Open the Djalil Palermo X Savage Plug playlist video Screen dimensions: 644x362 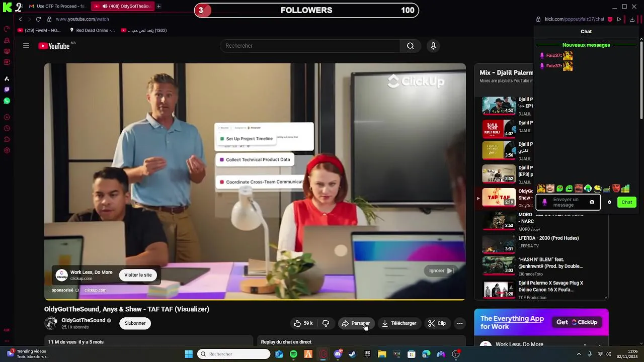(x=550, y=286)
